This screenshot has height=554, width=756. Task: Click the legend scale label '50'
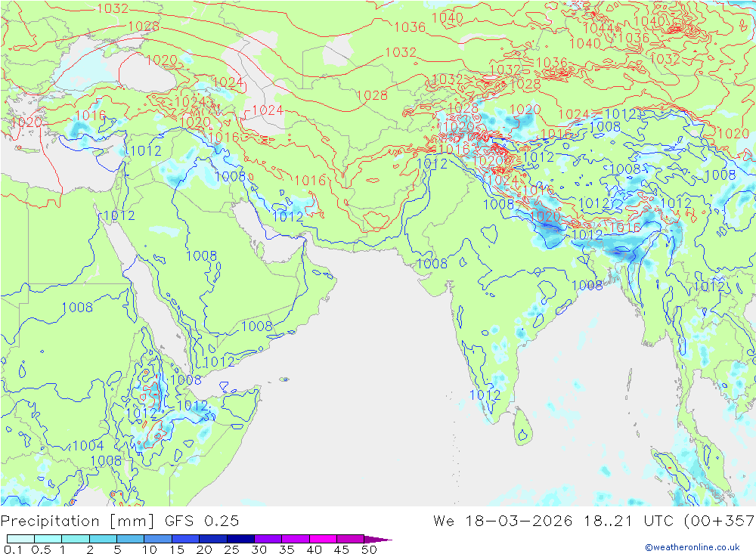coord(369,549)
